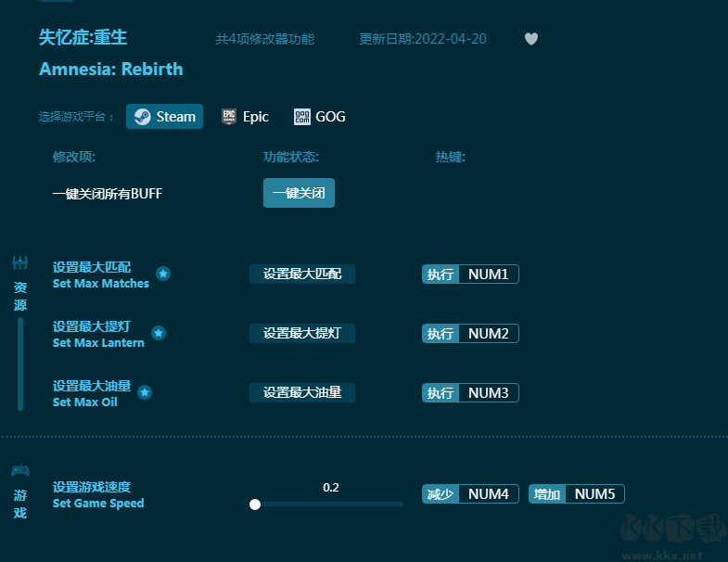Click the Amnesia: Rebirth title
Image resolution: width=728 pixels, height=562 pixels.
point(111,70)
